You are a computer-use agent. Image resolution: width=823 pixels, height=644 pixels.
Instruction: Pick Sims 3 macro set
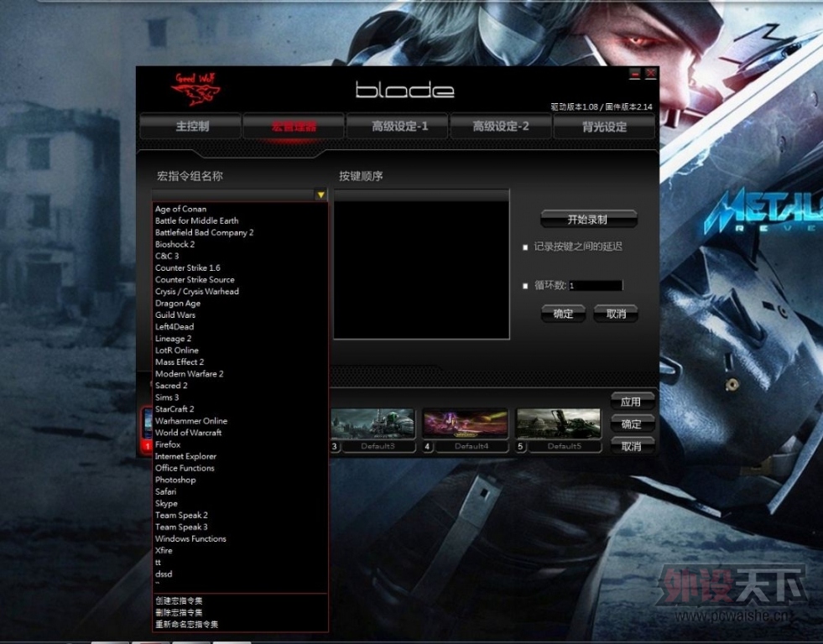(167, 397)
